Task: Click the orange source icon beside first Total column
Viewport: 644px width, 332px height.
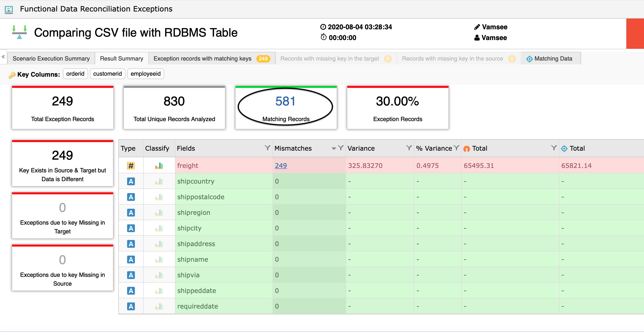Action: (x=466, y=148)
